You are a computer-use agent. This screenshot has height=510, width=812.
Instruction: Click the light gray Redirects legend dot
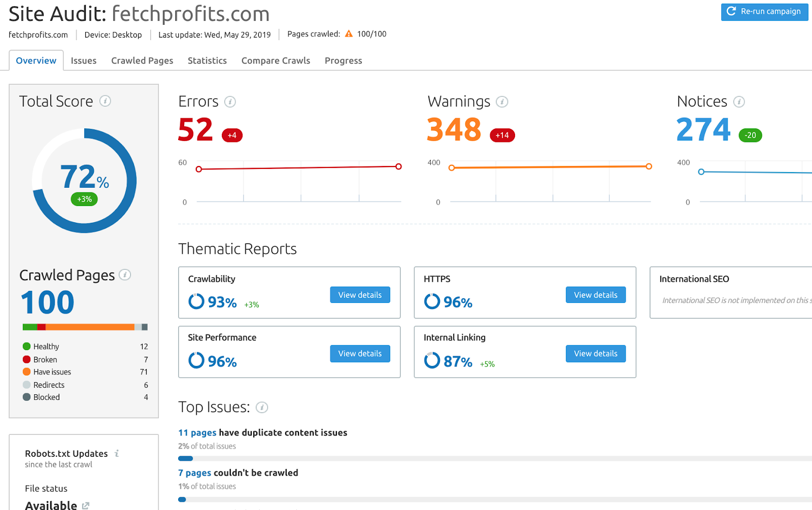pos(27,385)
